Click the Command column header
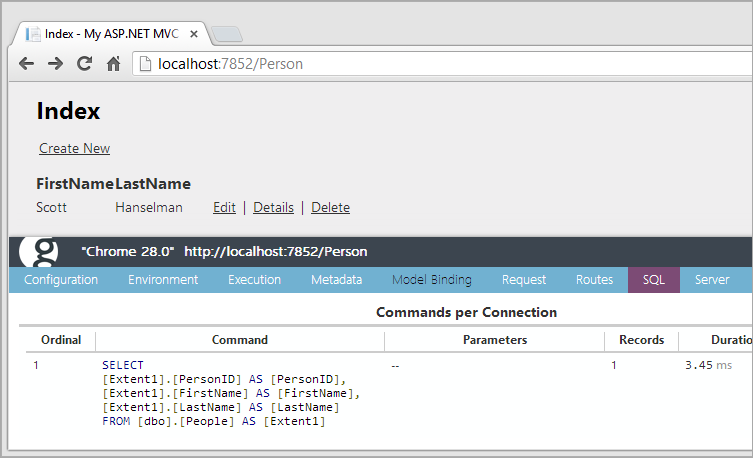Viewport: 753px width, 458px height. tap(240, 340)
